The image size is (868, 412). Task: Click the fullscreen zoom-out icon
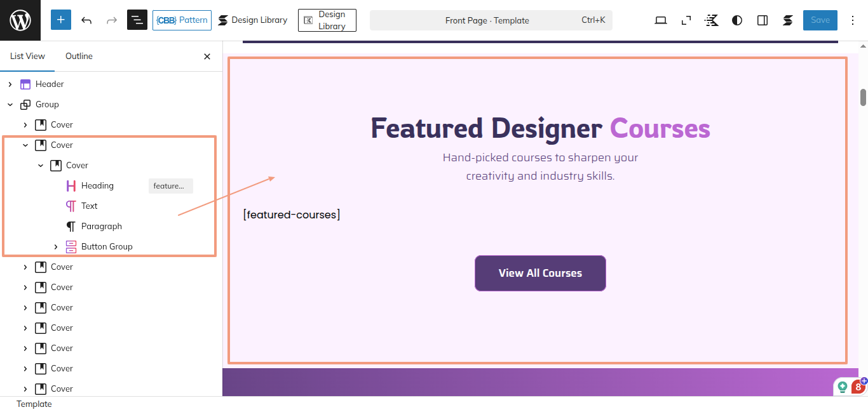coord(686,20)
